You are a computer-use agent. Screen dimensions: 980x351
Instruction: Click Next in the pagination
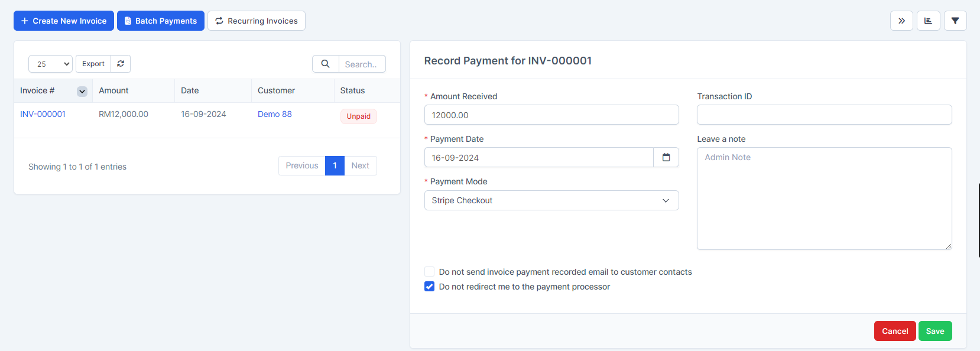360,165
